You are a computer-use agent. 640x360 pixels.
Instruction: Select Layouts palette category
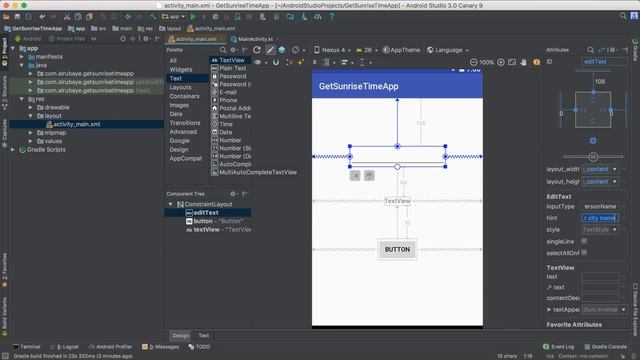pyautogui.click(x=180, y=87)
